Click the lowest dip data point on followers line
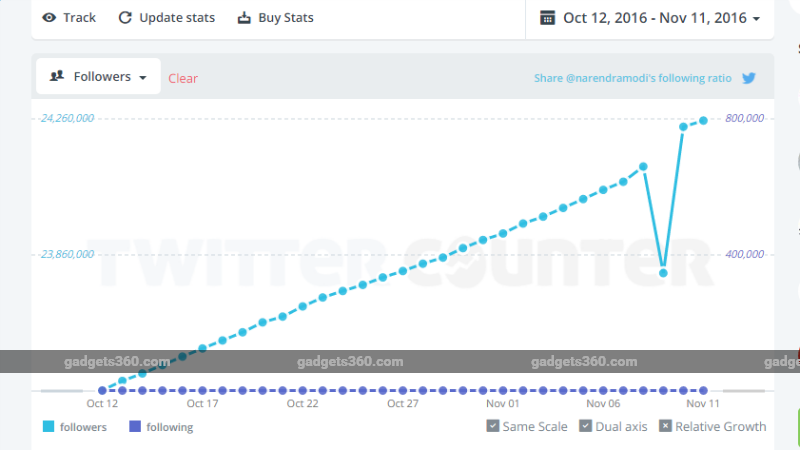The width and height of the screenshot is (800, 450). pos(663,273)
